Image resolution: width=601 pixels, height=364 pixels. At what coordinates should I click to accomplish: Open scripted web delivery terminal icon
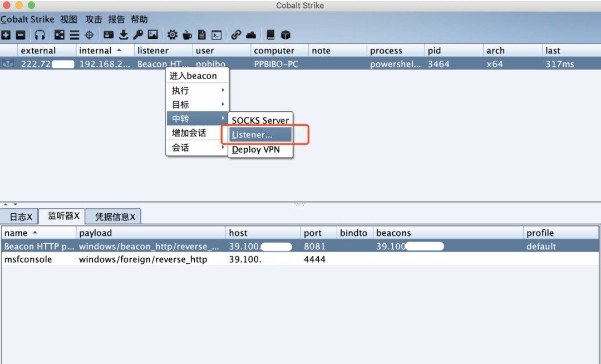coord(216,35)
